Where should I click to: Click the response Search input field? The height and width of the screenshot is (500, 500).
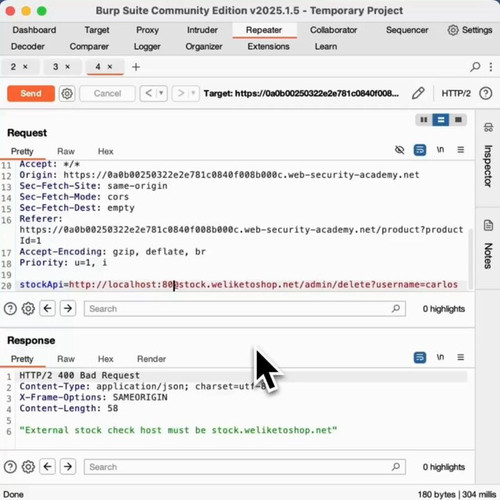tap(245, 467)
